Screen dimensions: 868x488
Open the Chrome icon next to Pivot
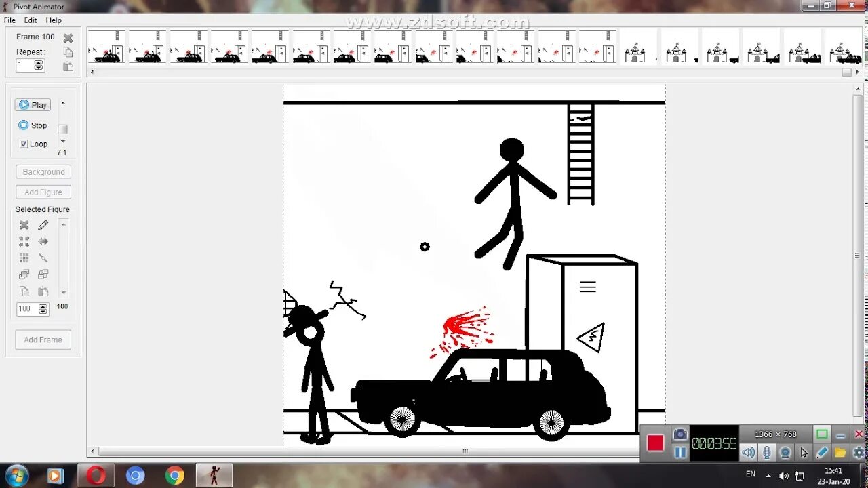pos(175,476)
